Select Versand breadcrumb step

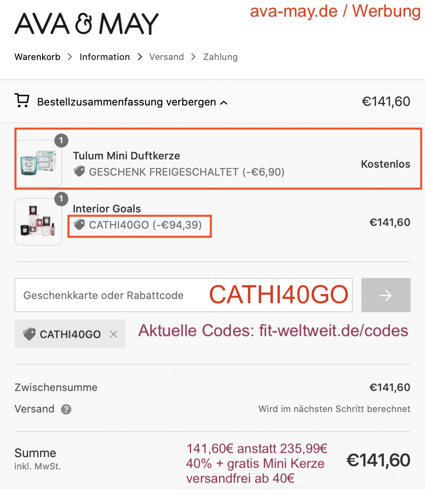166,57
